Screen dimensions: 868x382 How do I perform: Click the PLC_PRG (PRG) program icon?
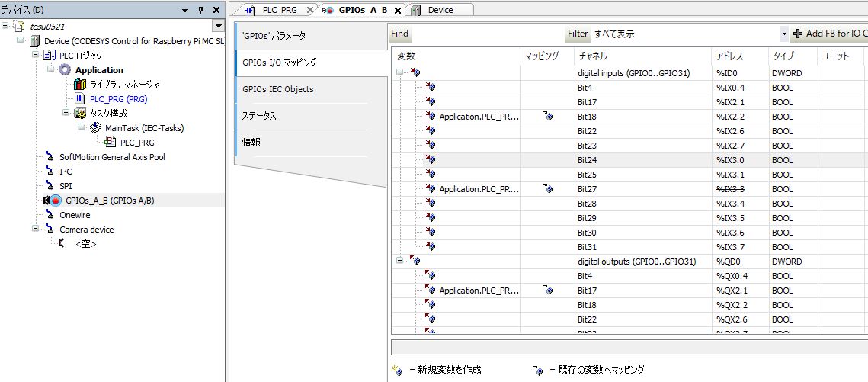80,99
